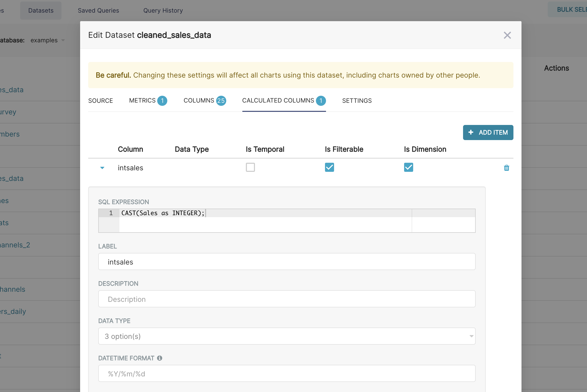Open the SETTINGS tab
This screenshot has height=392, width=587.
click(357, 100)
